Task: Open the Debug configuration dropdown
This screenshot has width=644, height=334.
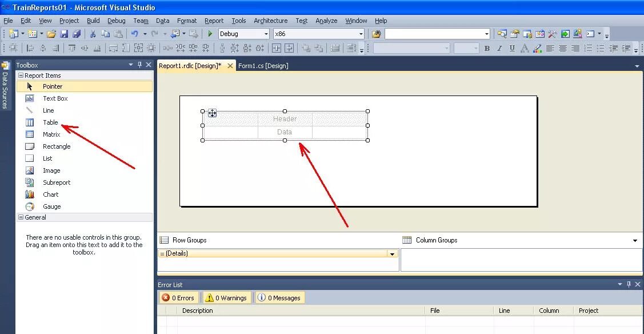Action: click(x=266, y=34)
